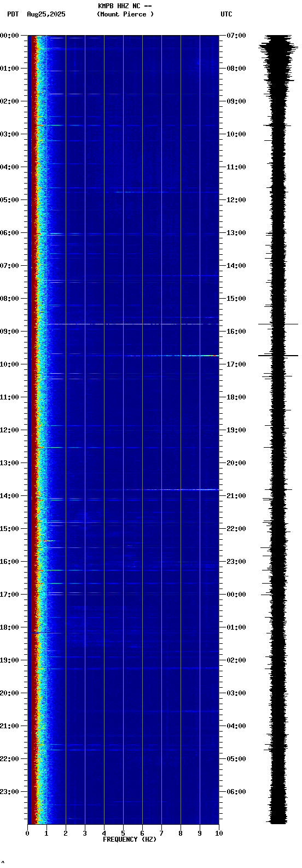Click the 16:00 UTC time tick label
The image size is (302, 868).
pos(236,332)
